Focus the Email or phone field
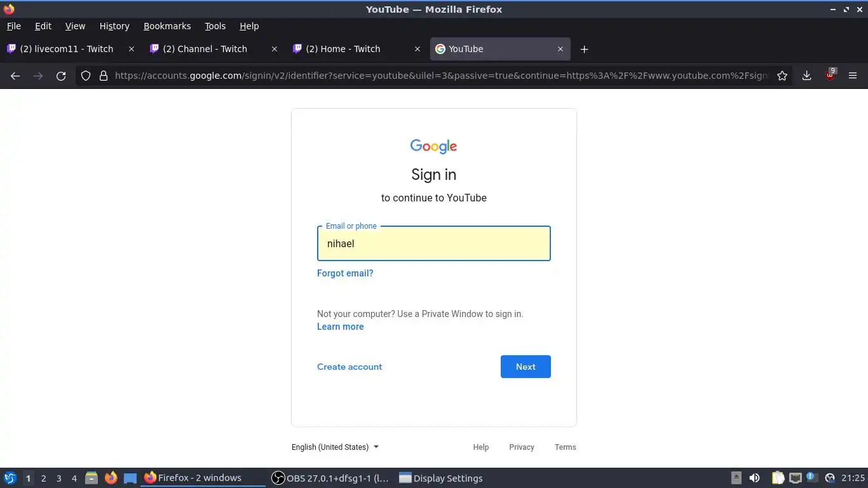 pyautogui.click(x=434, y=243)
